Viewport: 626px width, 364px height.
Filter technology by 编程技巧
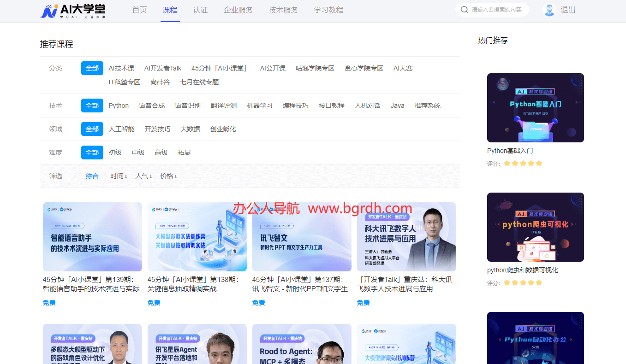[296, 106]
